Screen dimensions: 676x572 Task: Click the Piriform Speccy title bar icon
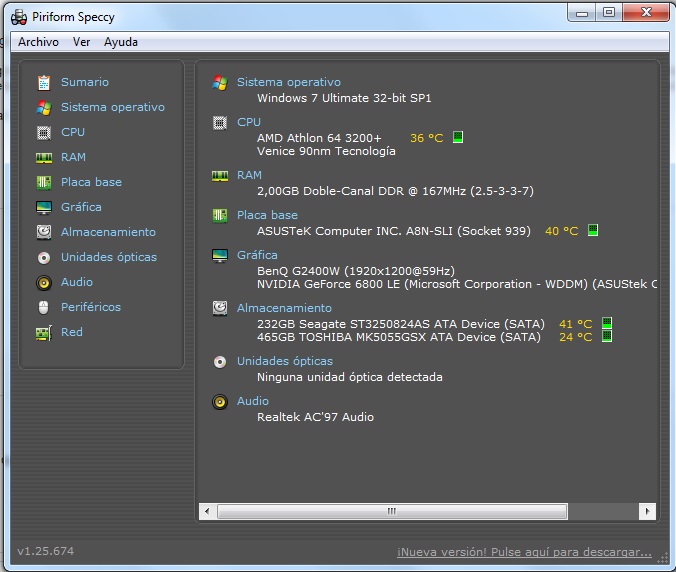(19, 17)
